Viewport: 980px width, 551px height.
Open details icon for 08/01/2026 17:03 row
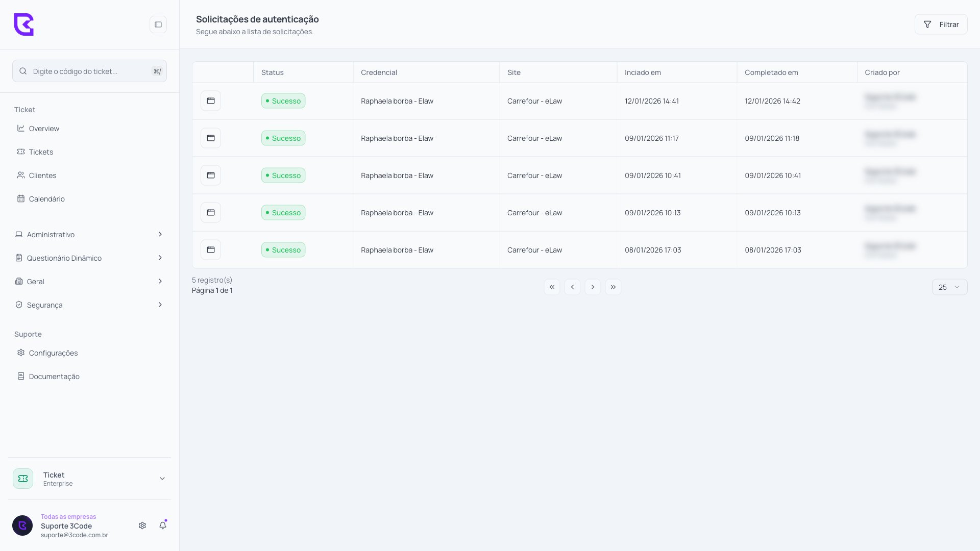click(211, 250)
